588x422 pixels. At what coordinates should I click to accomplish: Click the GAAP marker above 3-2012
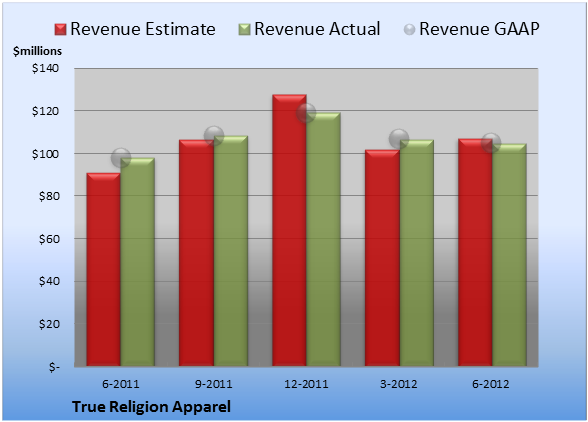399,139
